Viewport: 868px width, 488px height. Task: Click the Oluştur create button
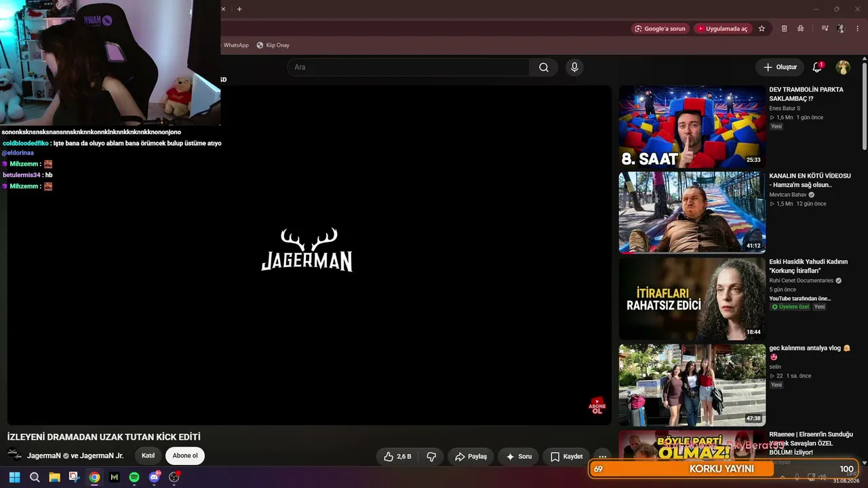(x=780, y=67)
